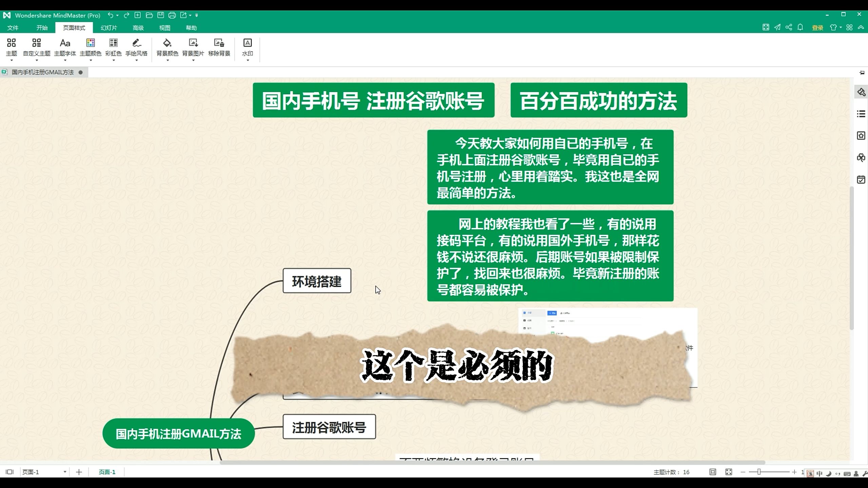Expand the 主题字体 dropdown arrow
This screenshot has width=868, height=488.
pos(65,60)
